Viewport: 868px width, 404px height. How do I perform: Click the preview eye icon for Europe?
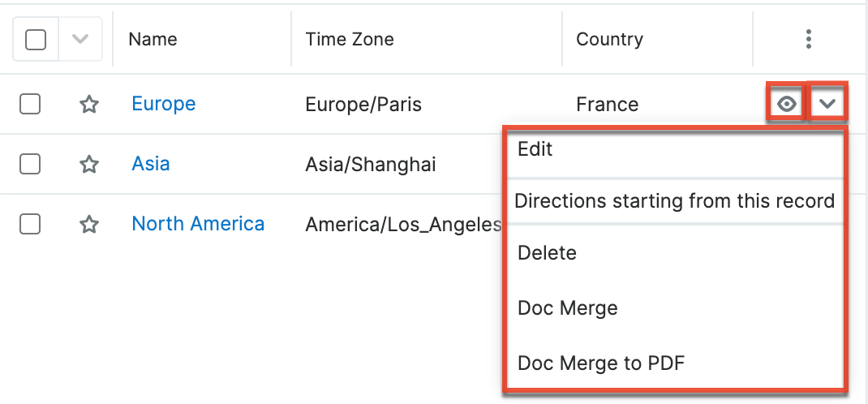point(785,104)
